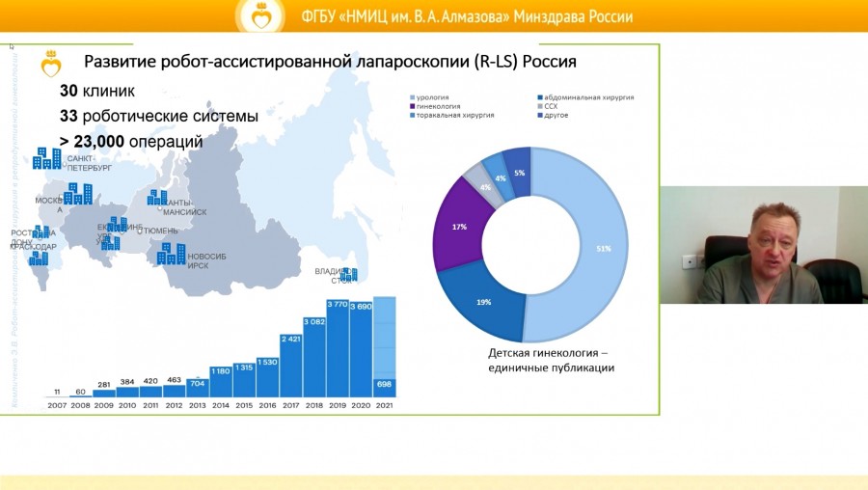This screenshot has height=490, width=868.
Task: Click the торакальная хирургия legend entry
Action: pos(453,115)
